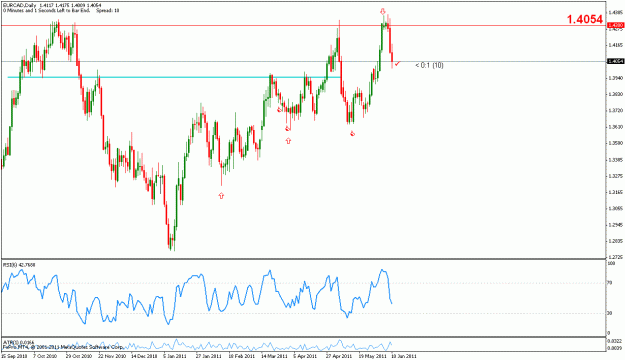Click the '14 Mar 2011' date label
Image resolution: width=625 pixels, height=360 pixels.
274,356
